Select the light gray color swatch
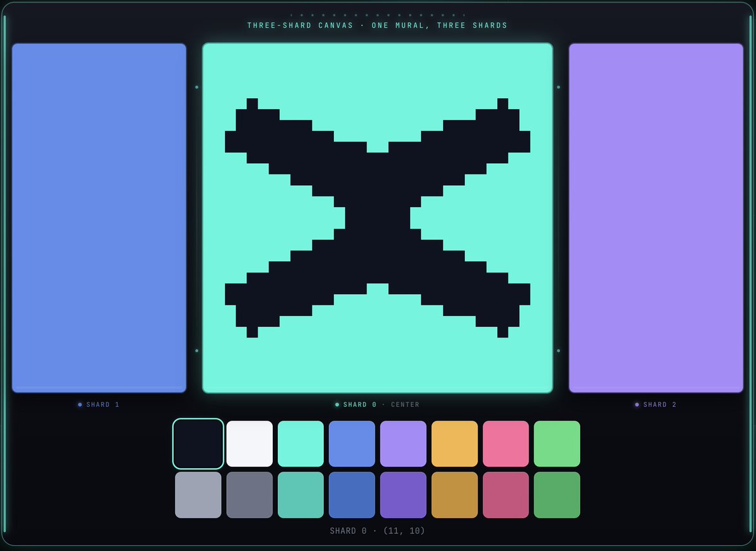756x551 pixels. 198,495
